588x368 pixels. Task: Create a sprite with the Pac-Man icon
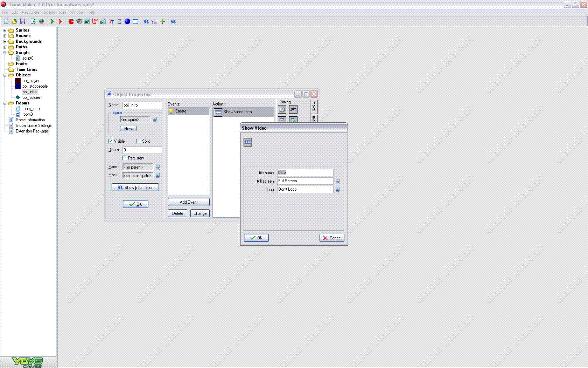point(71,21)
